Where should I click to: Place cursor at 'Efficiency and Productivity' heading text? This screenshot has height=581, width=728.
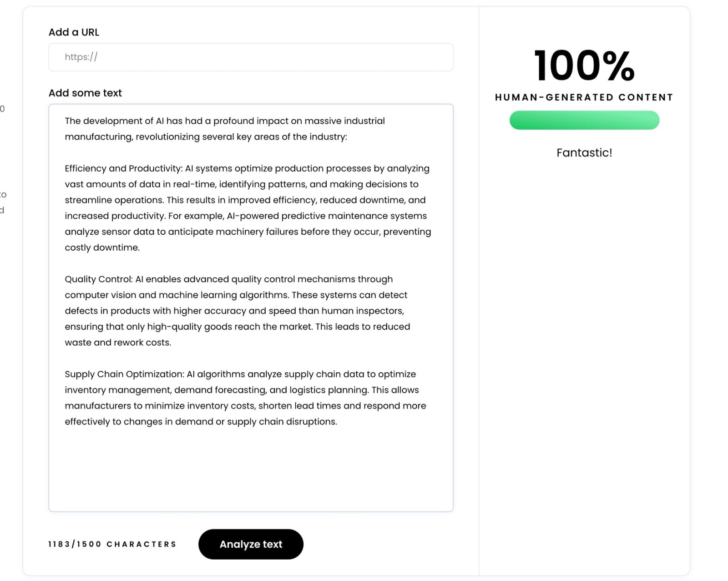click(123, 169)
